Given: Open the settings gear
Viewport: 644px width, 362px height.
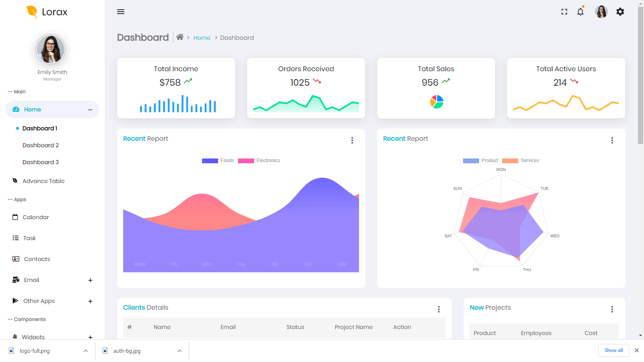Looking at the screenshot, I should click(620, 12).
